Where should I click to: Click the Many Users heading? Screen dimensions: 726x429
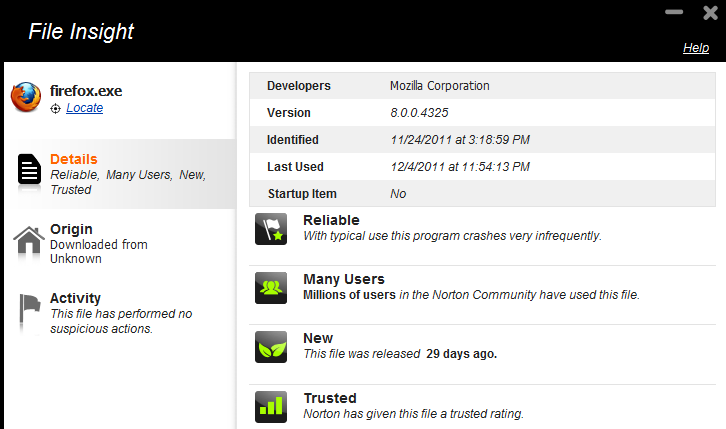tap(344, 280)
